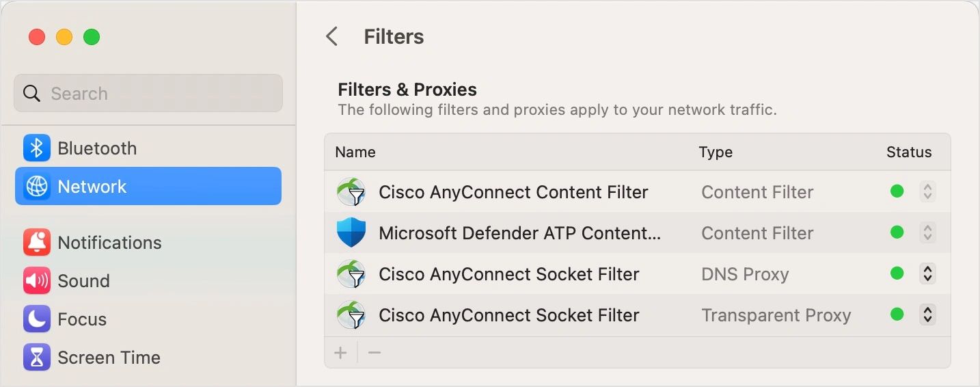980x387 pixels.
Task: Click the Focus moon icon
Action: pos(37,319)
